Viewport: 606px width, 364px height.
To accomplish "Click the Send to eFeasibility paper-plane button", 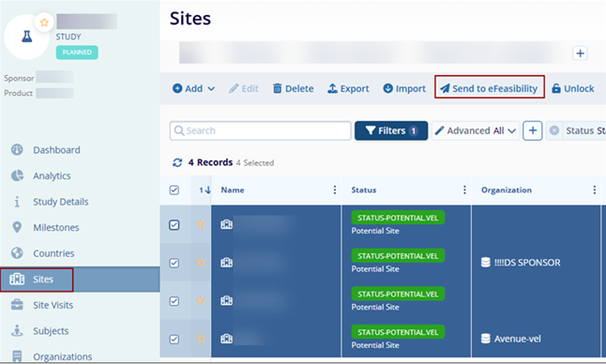I will tap(489, 88).
